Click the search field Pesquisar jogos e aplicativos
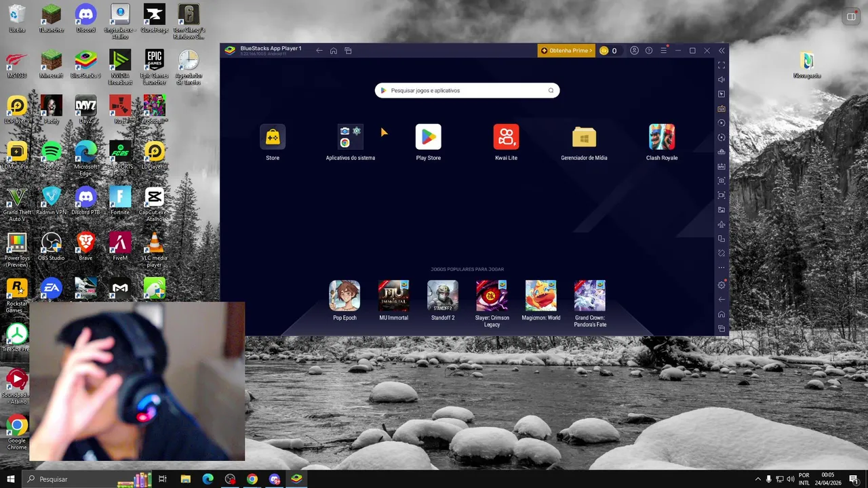Viewport: 868px width, 488px height. pos(467,90)
